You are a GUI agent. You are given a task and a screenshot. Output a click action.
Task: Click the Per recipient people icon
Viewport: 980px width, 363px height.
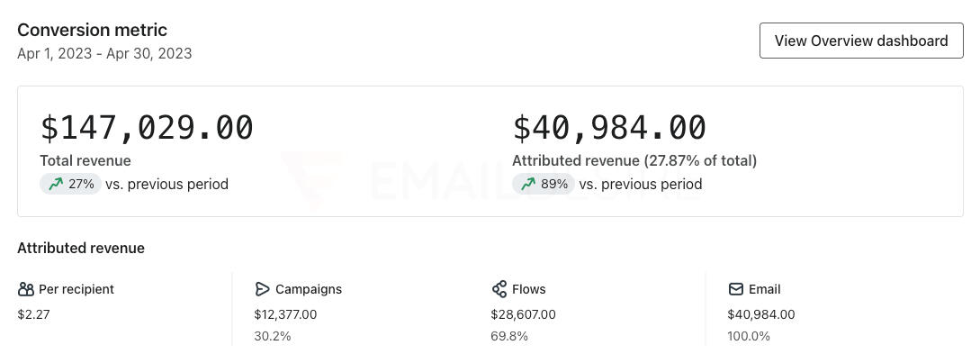tap(26, 289)
